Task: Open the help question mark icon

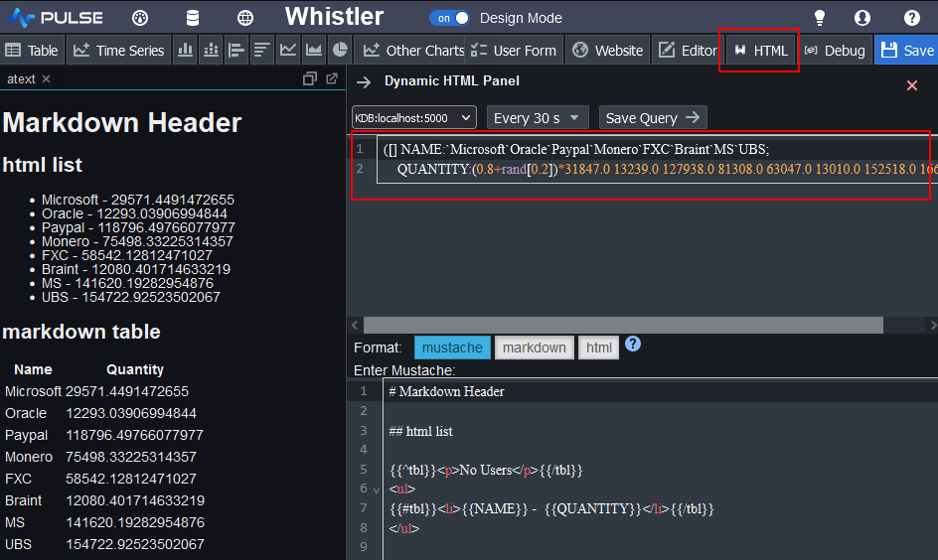Action: click(x=912, y=18)
